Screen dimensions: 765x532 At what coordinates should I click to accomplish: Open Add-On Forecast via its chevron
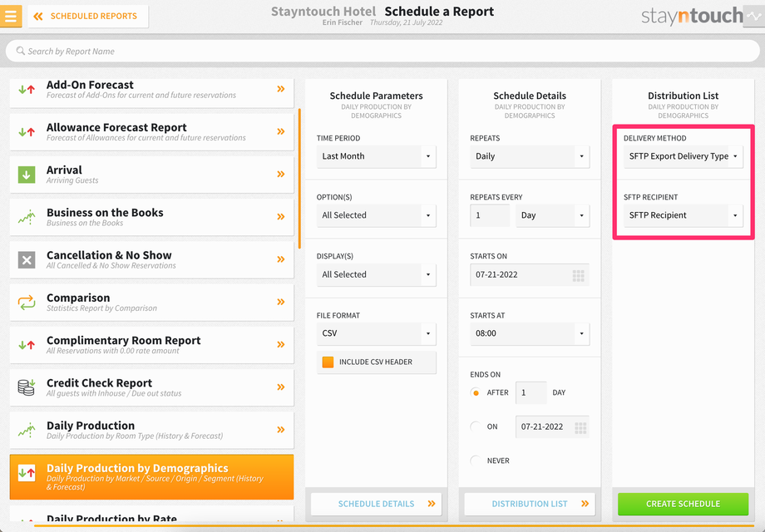[281, 89]
